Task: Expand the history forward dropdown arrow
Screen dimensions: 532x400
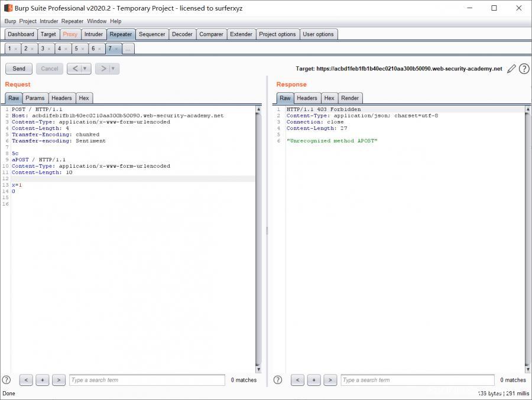Action: click(x=113, y=69)
